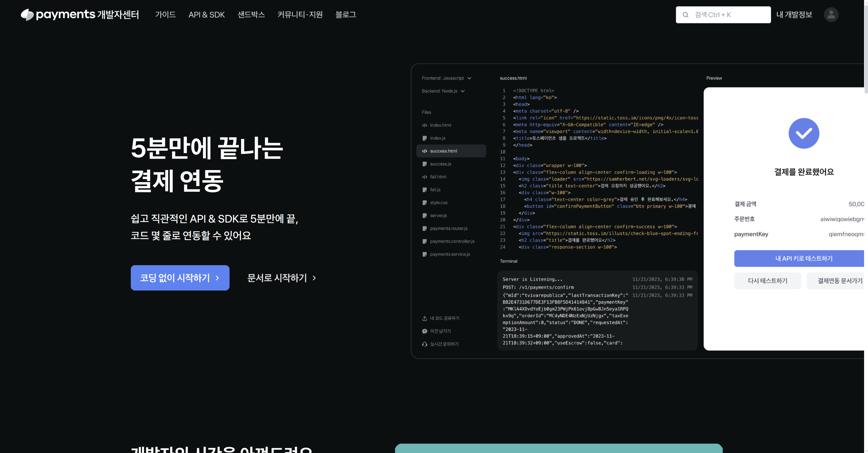Expand the Frontend: Javascript dropdown
Screen dimensions: 868x453
[x=446, y=78]
